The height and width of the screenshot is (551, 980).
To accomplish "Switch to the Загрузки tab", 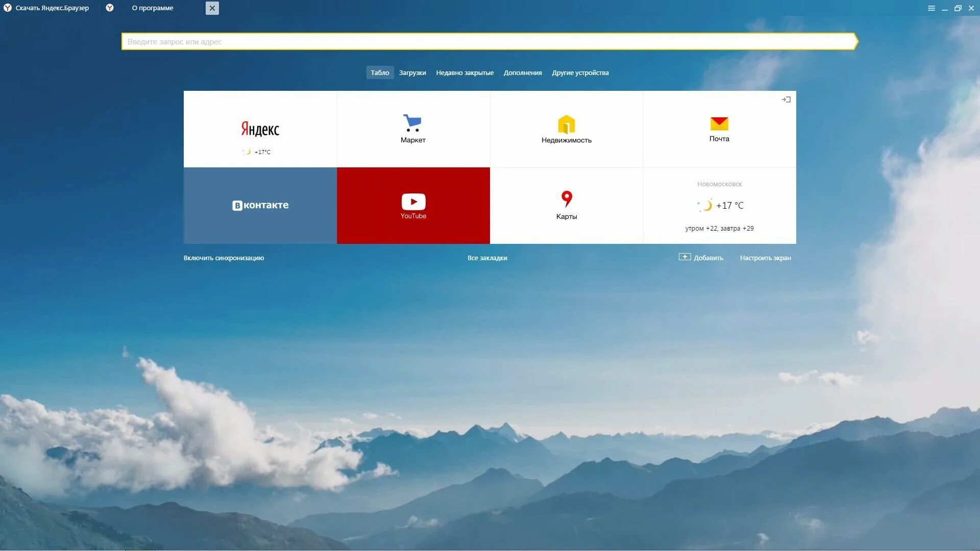I will (412, 73).
